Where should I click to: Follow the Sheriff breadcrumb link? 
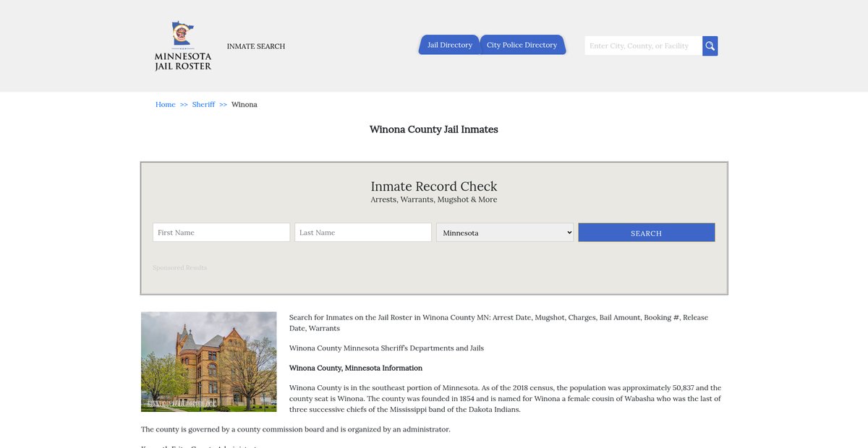tap(203, 105)
